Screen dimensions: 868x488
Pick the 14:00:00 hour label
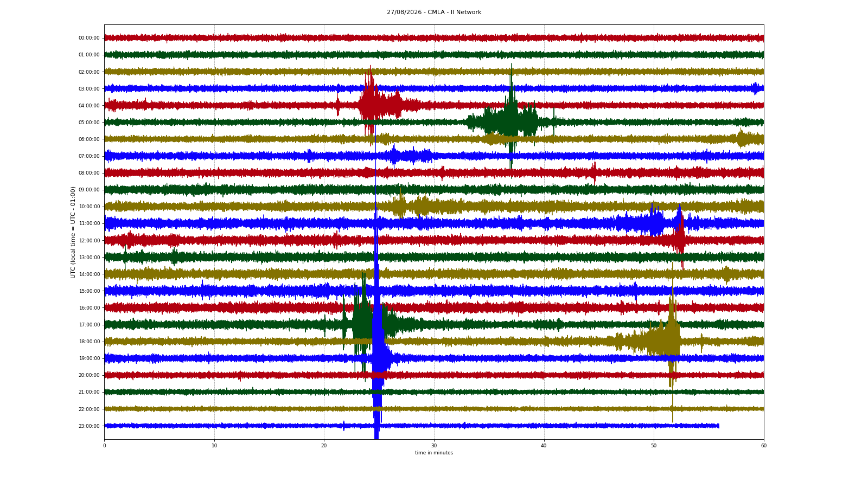(89, 274)
